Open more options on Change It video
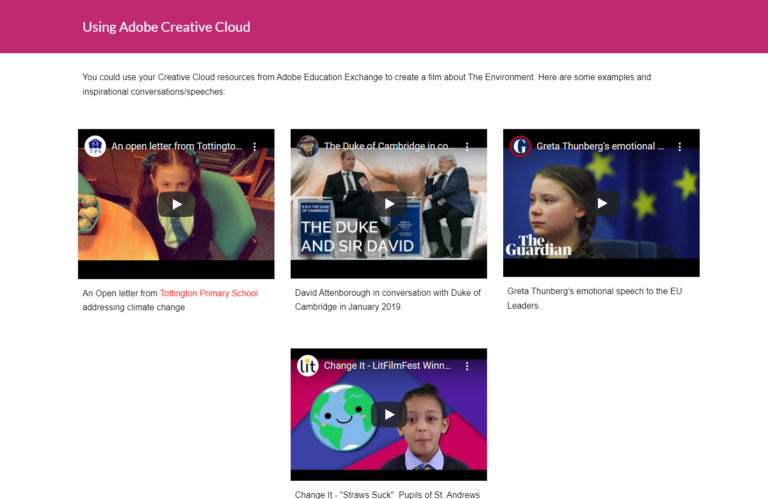The image size is (768, 499). tap(467, 366)
